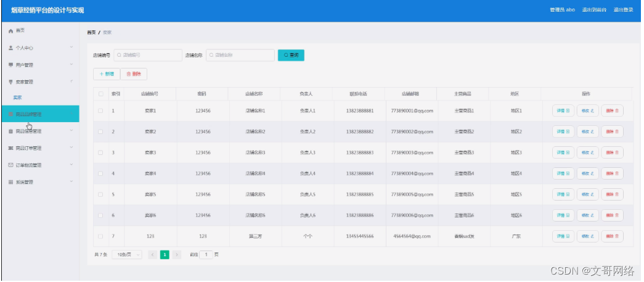Check the box for row 卖家1
This screenshot has width=644, height=282.
(100, 110)
